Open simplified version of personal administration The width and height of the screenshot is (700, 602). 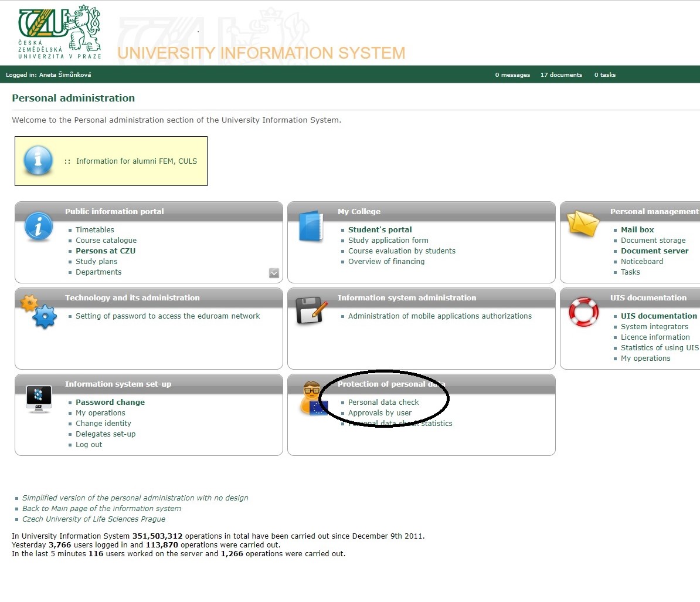(x=135, y=498)
